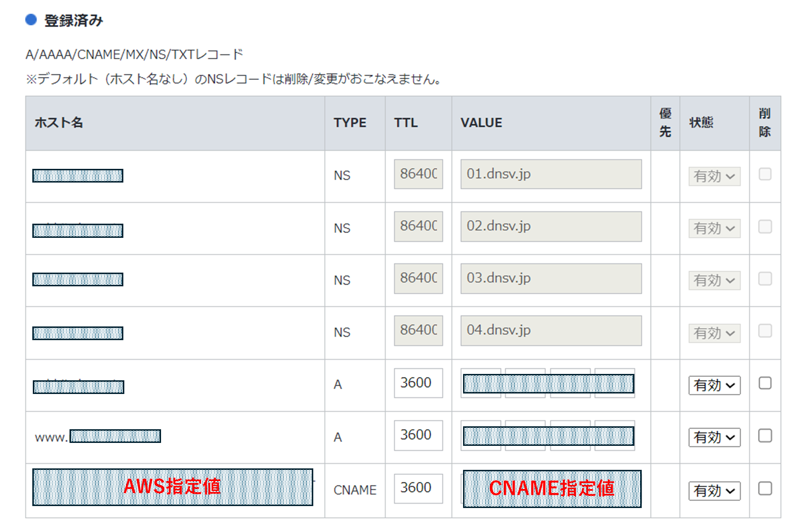Open status dropdown for 03.dnsv.jp row
Screen dimensions: 792x532
[714, 280]
